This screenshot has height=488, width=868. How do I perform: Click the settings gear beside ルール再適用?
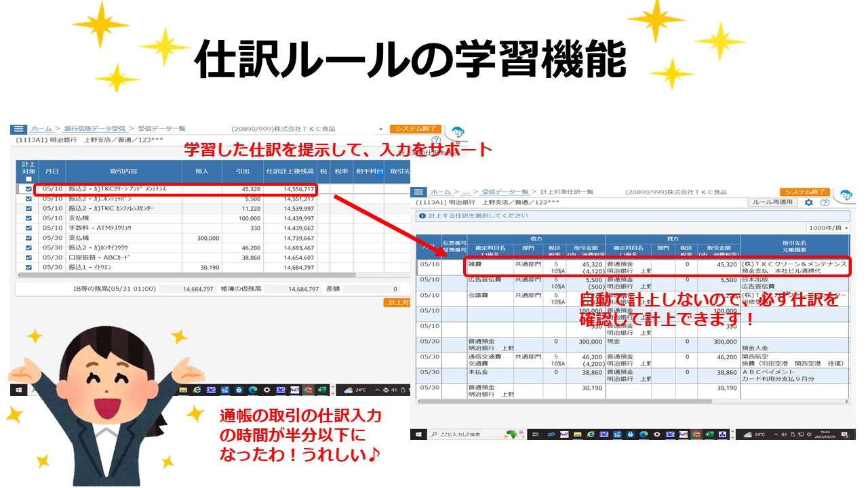coord(808,203)
